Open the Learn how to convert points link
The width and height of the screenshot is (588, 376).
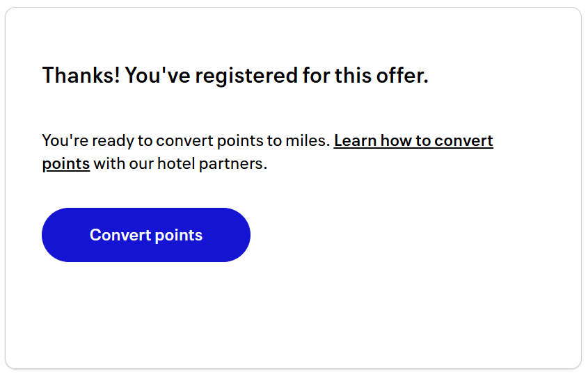pos(413,141)
